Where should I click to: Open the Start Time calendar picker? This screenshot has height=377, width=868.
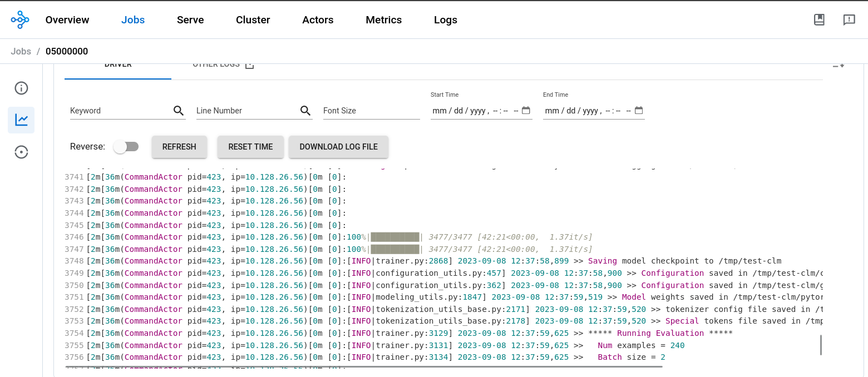(x=526, y=111)
